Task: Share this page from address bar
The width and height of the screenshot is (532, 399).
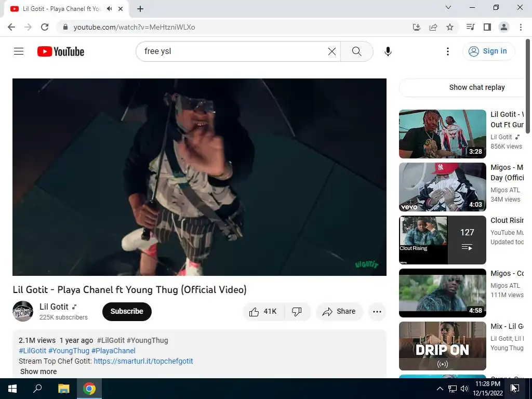Action: point(433,27)
